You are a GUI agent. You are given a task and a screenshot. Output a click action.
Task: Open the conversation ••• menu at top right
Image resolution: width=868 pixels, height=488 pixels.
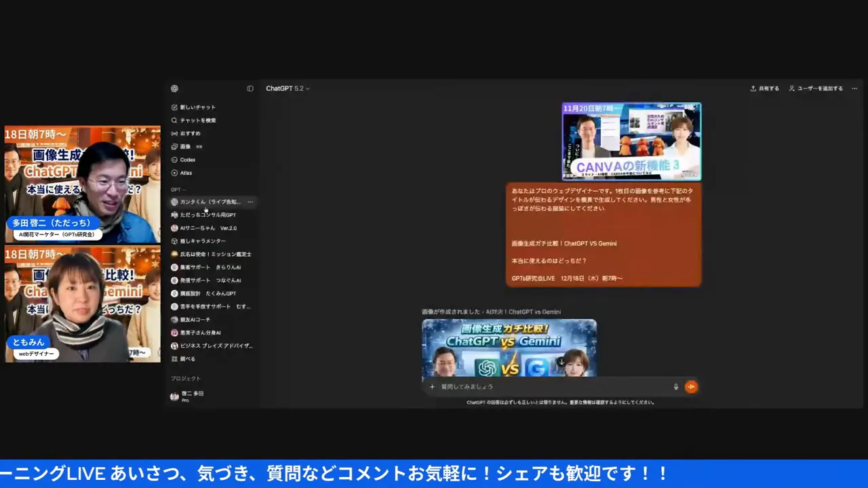coord(854,88)
